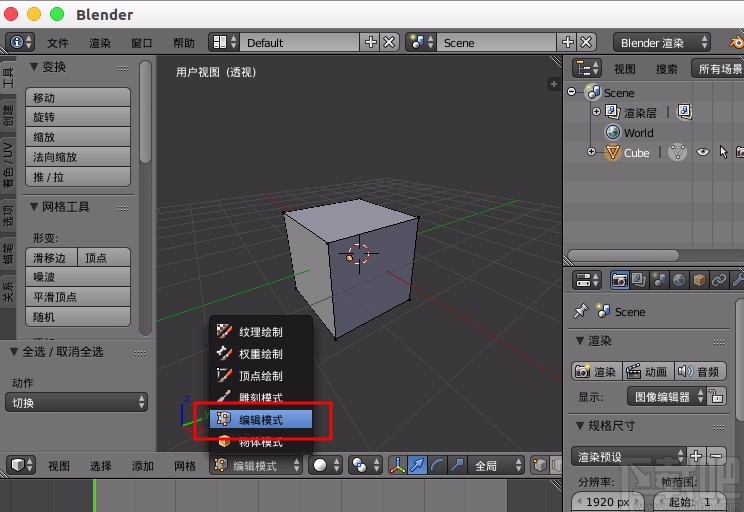
Task: Toggle the pin icon in properties editor
Action: click(581, 311)
